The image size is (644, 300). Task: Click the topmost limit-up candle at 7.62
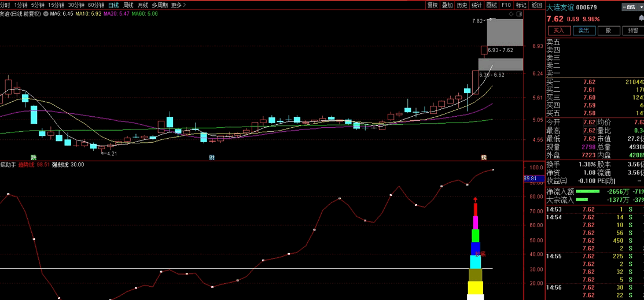tap(492, 19)
